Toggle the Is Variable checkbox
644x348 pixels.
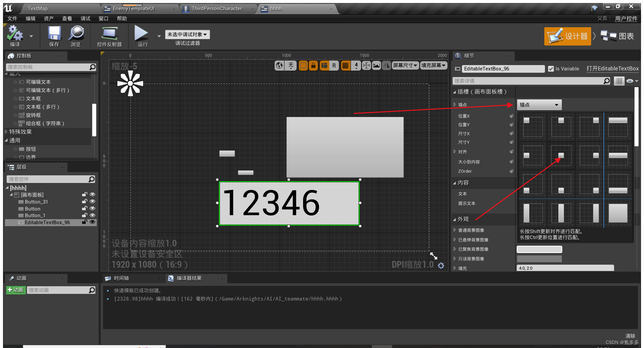point(551,69)
